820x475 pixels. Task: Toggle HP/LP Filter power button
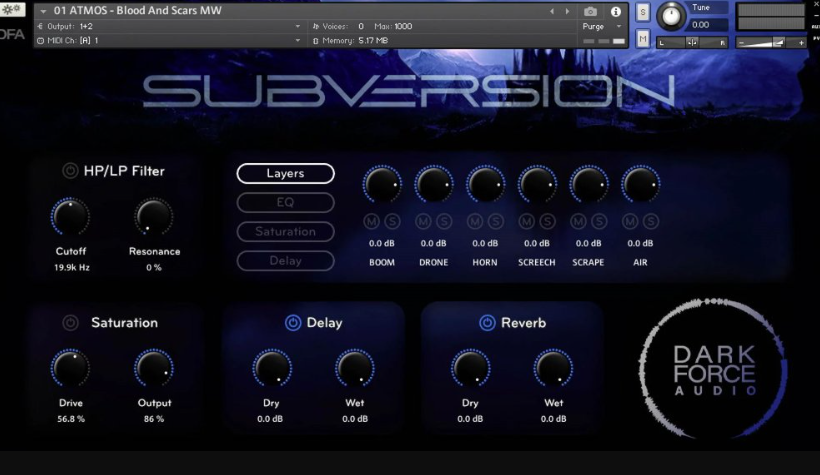(x=70, y=171)
